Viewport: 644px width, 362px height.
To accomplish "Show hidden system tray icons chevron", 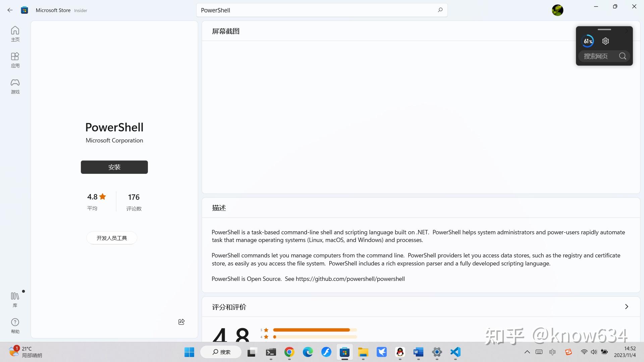I will (527, 352).
